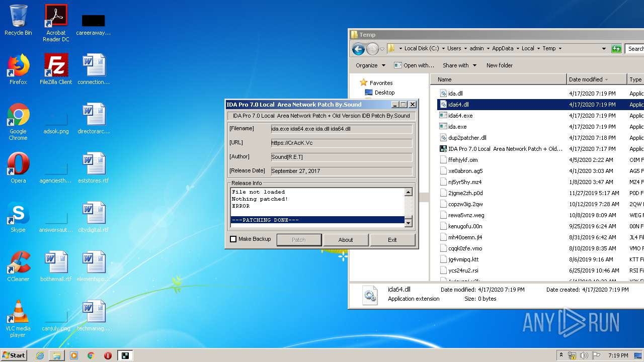The height and width of the screenshot is (362, 644).
Task: Click Chrome icon in taskbar
Action: click(x=91, y=355)
